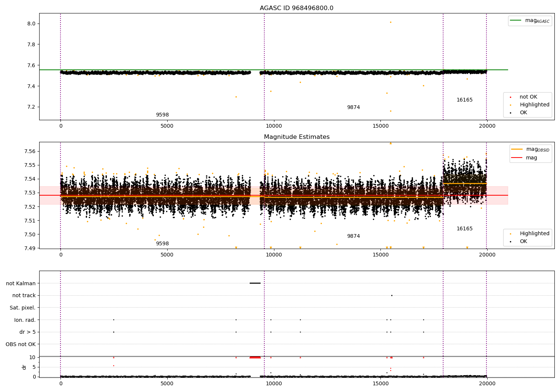Click x-axis tick '5000' under bottom plot
The width and height of the screenshot is (560, 392).
coord(167,384)
